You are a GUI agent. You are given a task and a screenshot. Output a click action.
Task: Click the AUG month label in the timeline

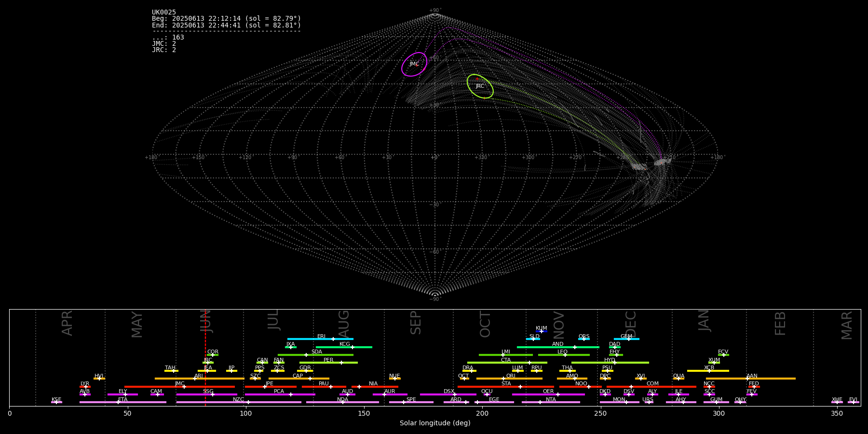click(x=343, y=324)
